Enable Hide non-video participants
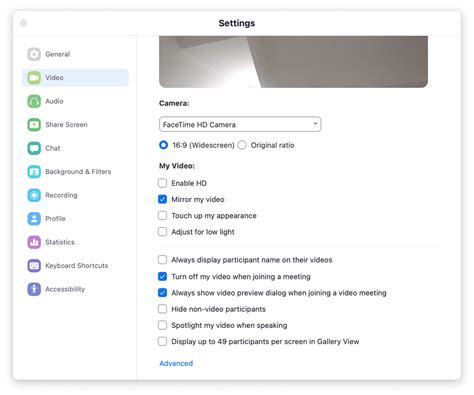 pyautogui.click(x=162, y=309)
